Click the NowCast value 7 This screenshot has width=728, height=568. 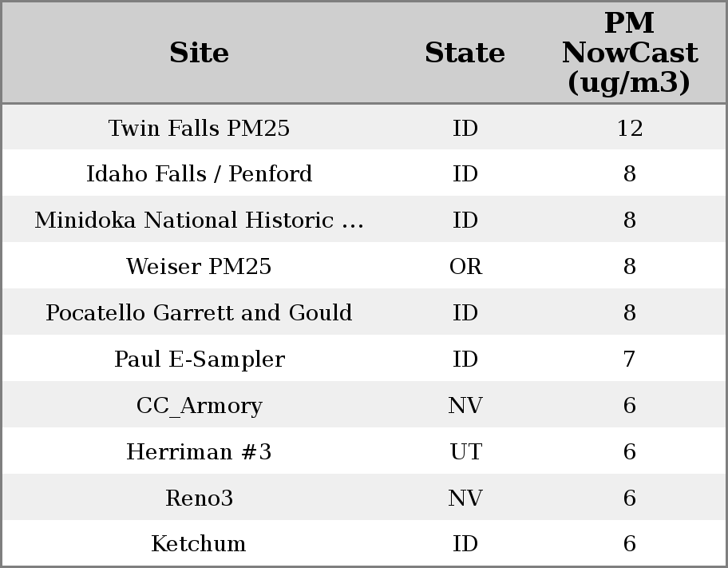[629, 359]
